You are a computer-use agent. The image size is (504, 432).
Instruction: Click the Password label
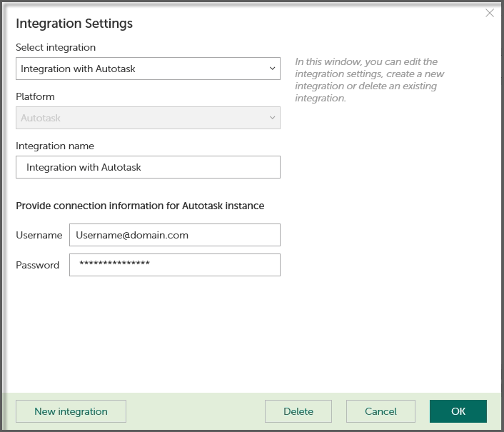[x=38, y=265]
